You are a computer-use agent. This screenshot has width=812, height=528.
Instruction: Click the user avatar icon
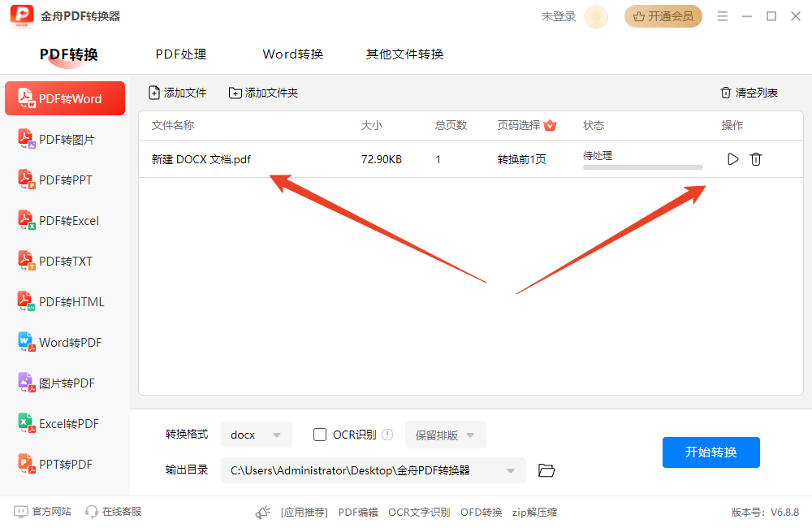click(x=596, y=16)
